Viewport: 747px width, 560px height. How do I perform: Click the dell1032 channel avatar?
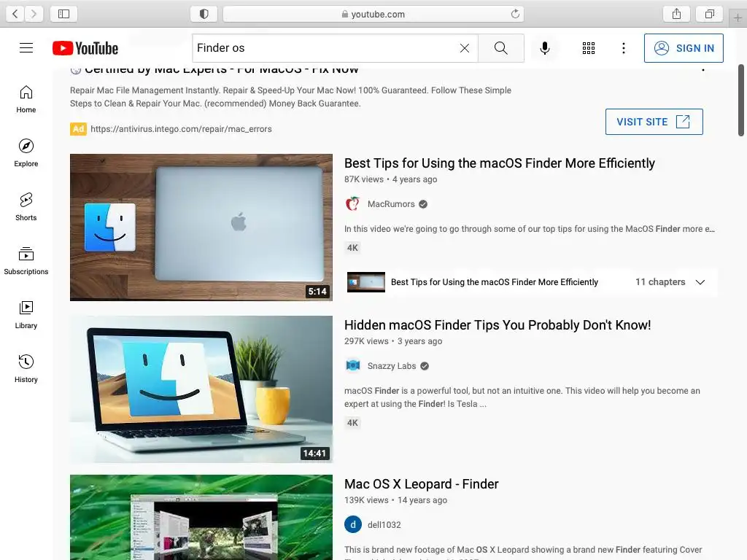(x=353, y=525)
